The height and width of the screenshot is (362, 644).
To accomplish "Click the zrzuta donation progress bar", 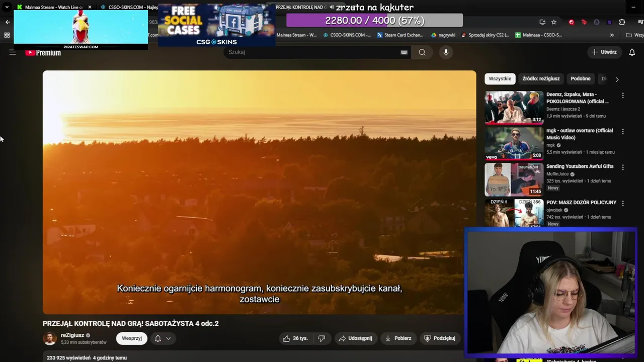I will (374, 21).
